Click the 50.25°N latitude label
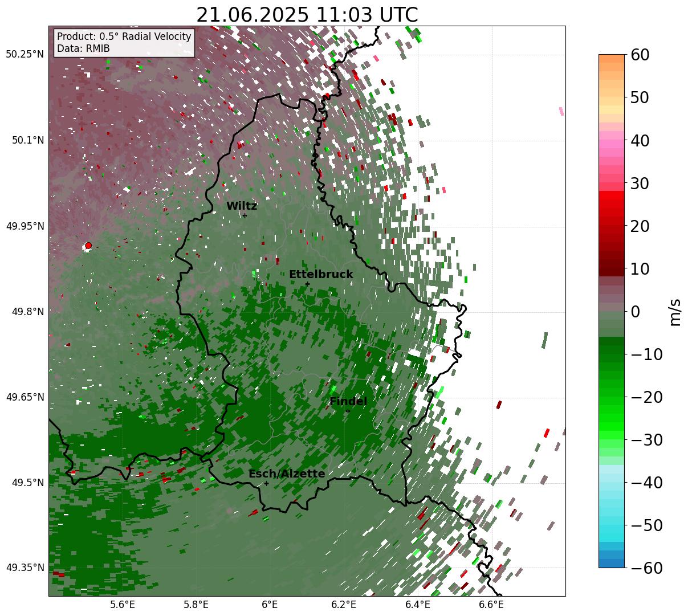Viewport: 688px width, 616px height. point(25,55)
